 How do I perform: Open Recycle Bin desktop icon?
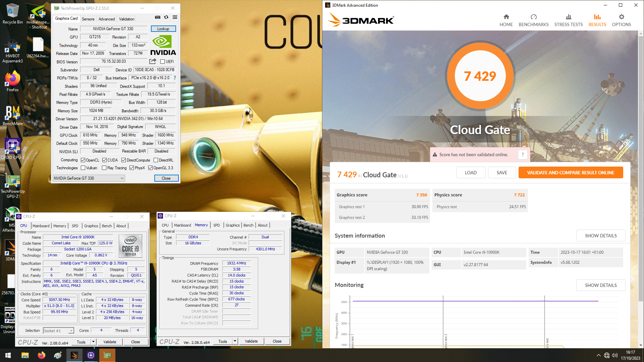13,14
